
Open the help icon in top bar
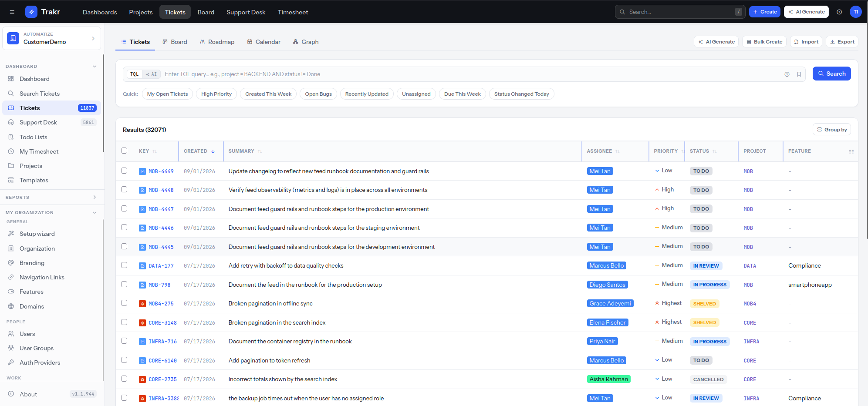[x=839, y=12]
